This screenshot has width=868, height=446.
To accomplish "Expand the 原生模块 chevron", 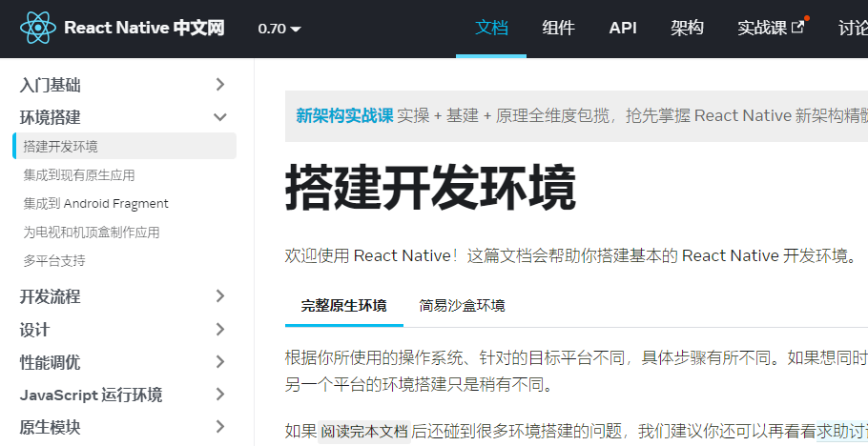I will click(x=220, y=427).
